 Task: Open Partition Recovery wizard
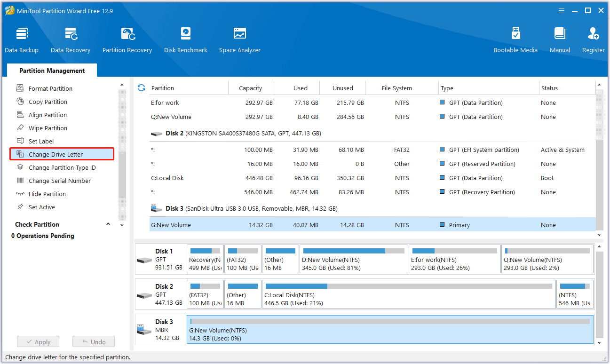127,40
